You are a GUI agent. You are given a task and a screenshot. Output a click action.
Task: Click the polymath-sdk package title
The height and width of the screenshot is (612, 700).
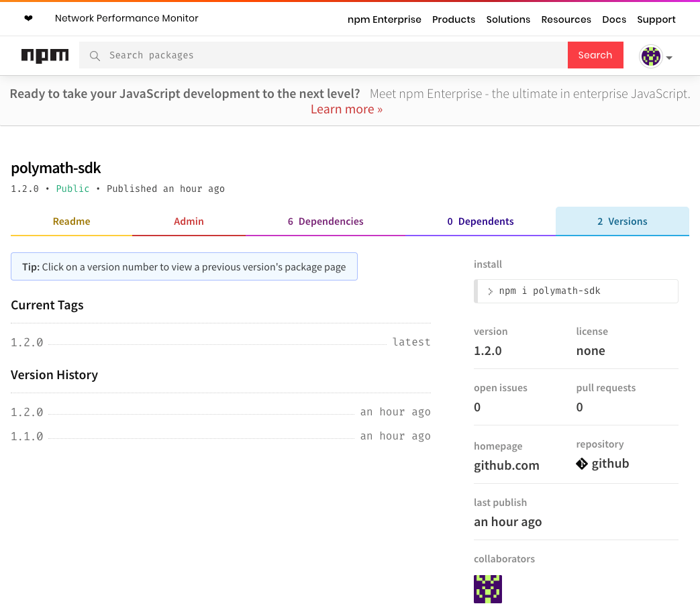click(x=56, y=168)
